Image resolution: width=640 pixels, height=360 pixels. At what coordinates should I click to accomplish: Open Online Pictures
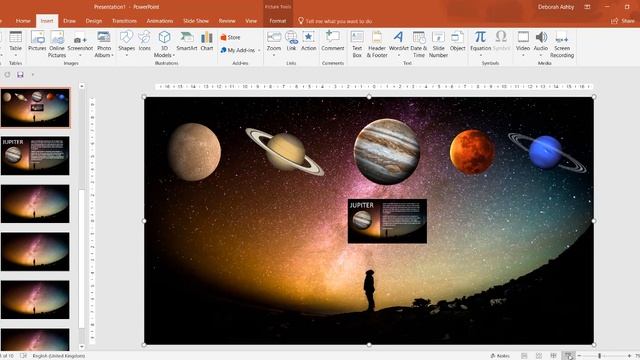pos(57,44)
